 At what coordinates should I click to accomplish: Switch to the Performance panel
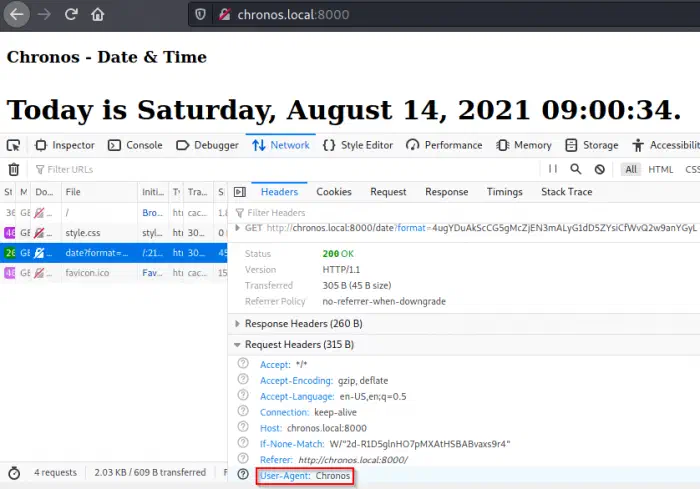[444, 145]
